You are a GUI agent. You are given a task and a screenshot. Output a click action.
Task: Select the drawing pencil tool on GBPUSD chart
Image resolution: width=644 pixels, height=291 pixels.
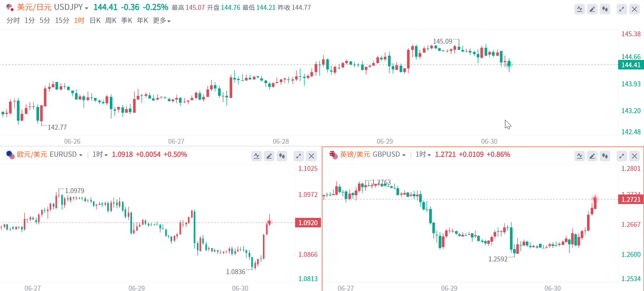coord(592,156)
